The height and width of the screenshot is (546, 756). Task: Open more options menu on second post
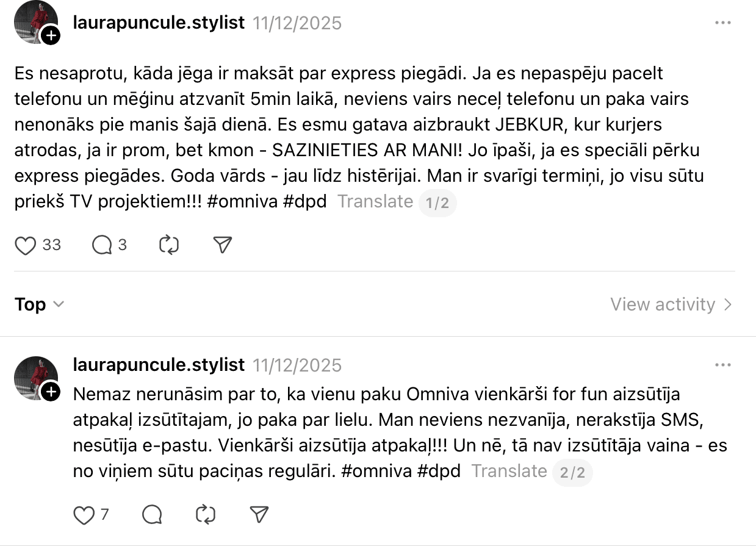722,365
